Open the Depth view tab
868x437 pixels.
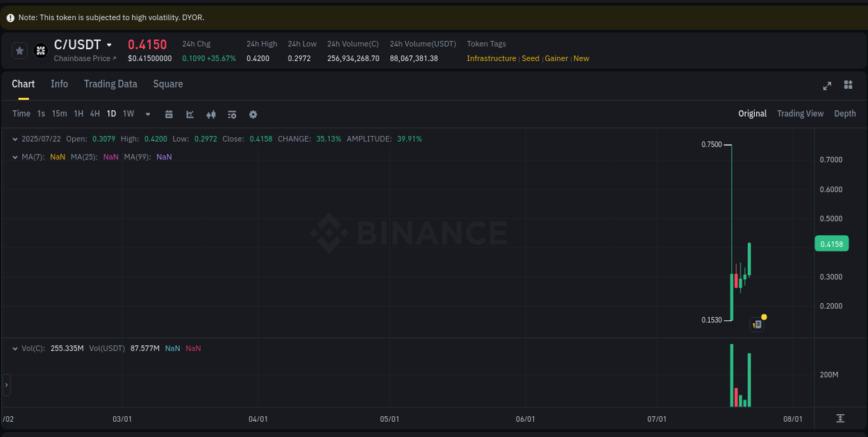coord(845,113)
